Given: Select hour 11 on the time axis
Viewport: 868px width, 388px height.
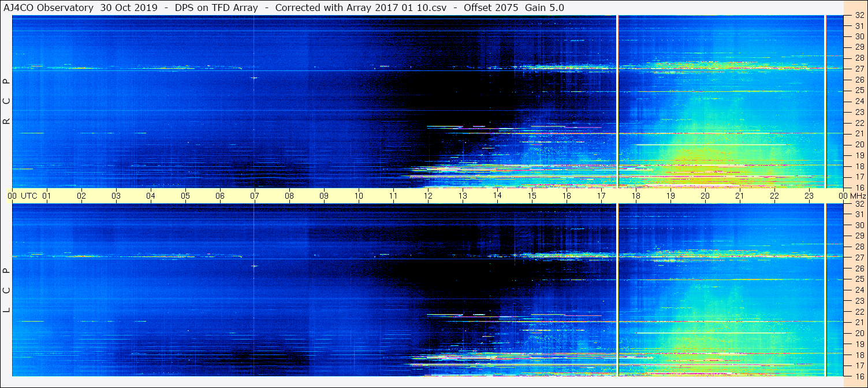Looking at the screenshot, I should pyautogui.click(x=393, y=196).
